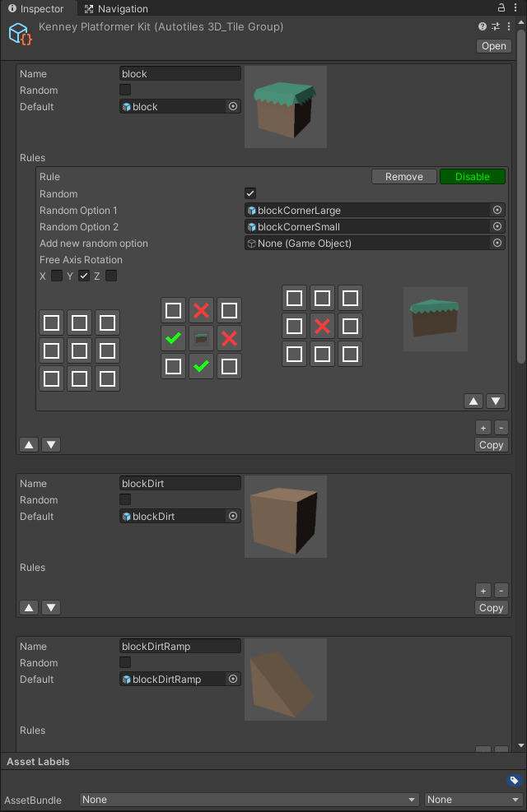Image resolution: width=527 pixels, height=812 pixels.
Task: Copy the blockDirt tile
Action: pyautogui.click(x=492, y=607)
